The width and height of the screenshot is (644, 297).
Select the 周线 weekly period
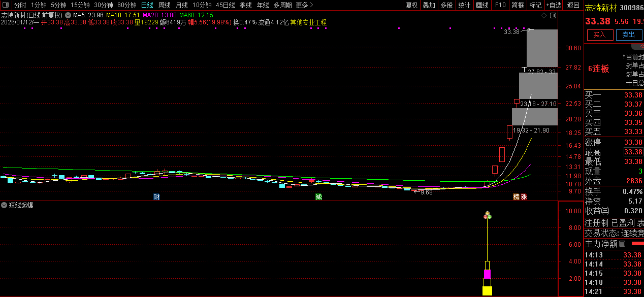(x=164, y=5)
